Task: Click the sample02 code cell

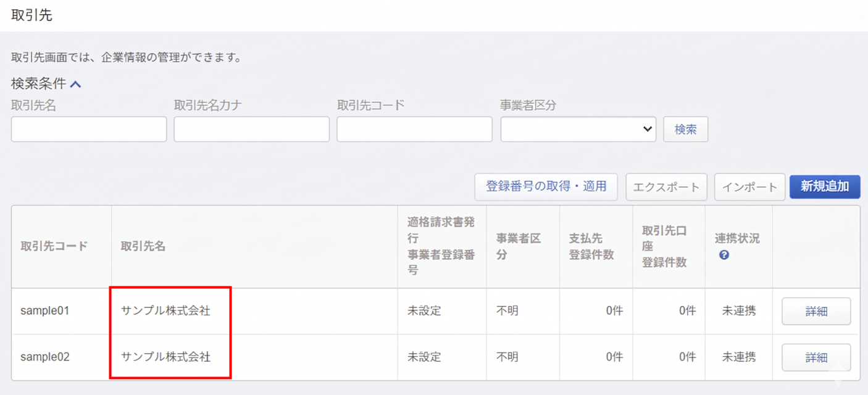Action: pyautogui.click(x=45, y=357)
